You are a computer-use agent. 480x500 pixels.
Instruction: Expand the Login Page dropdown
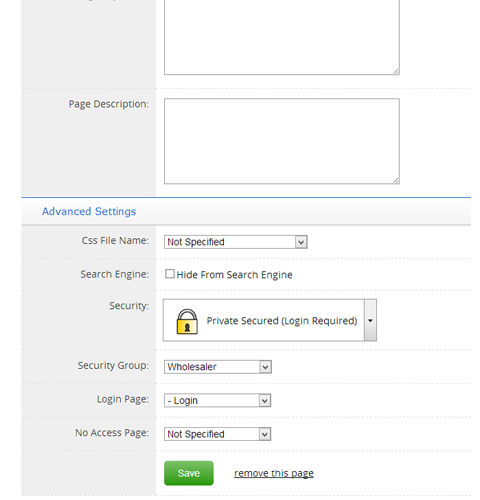point(217,400)
